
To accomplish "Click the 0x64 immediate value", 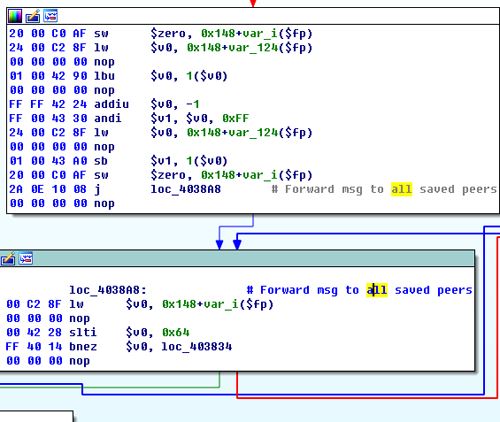I will (x=176, y=332).
